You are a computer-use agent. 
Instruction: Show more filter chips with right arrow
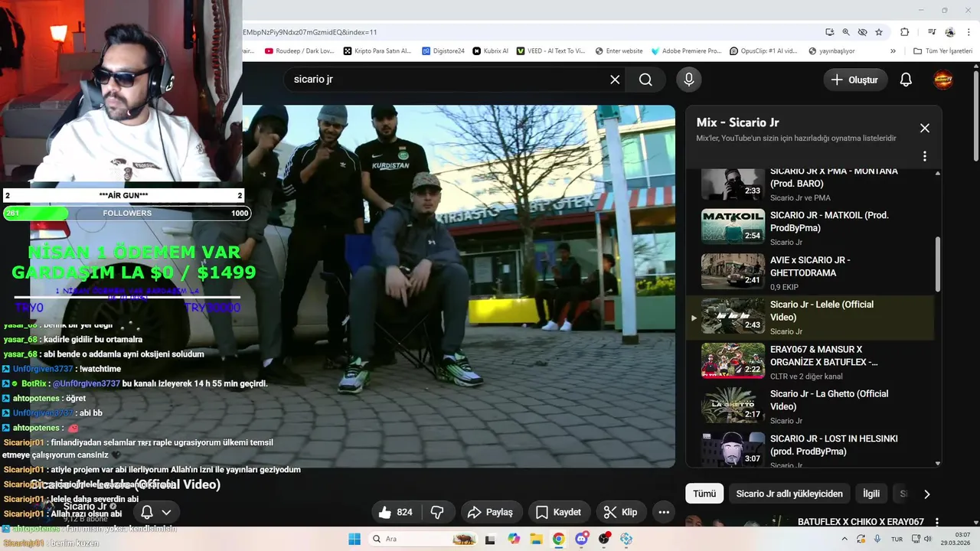926,494
